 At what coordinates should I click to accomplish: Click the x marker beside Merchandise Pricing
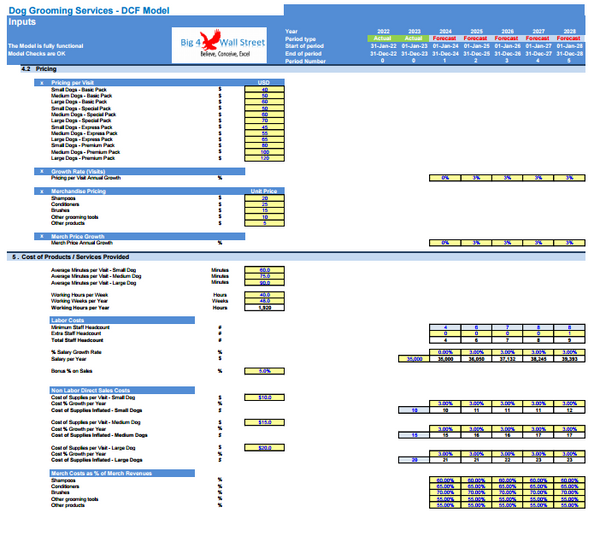coord(41,190)
